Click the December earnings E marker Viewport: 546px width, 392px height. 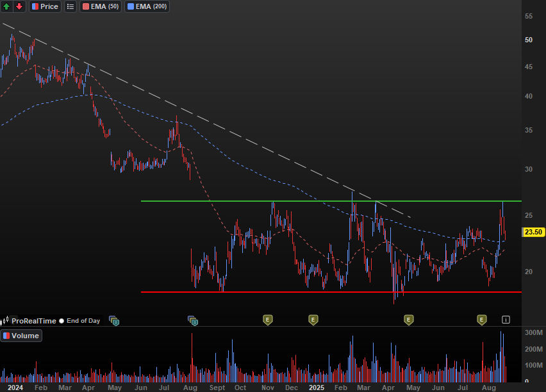[313, 320]
